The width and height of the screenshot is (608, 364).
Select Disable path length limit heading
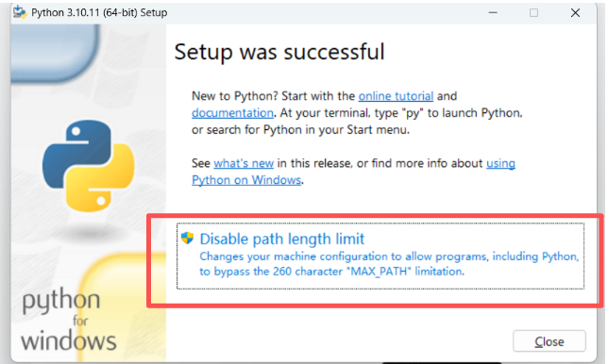pos(282,239)
